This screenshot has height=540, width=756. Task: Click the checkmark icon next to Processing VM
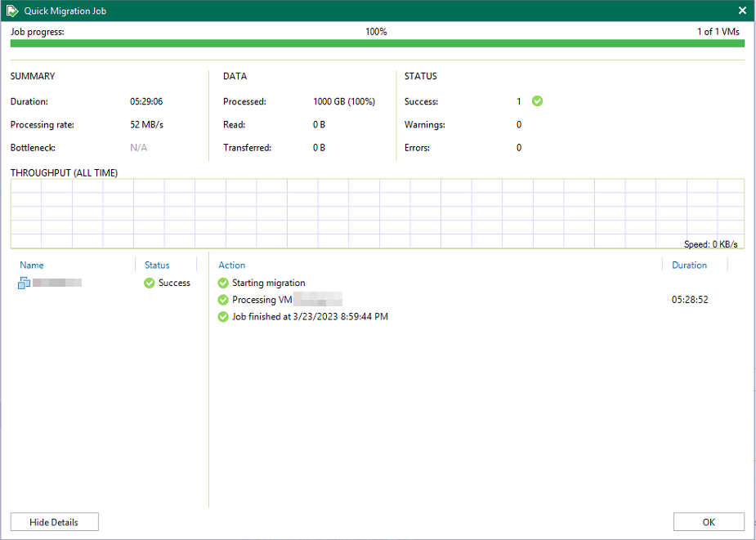223,300
